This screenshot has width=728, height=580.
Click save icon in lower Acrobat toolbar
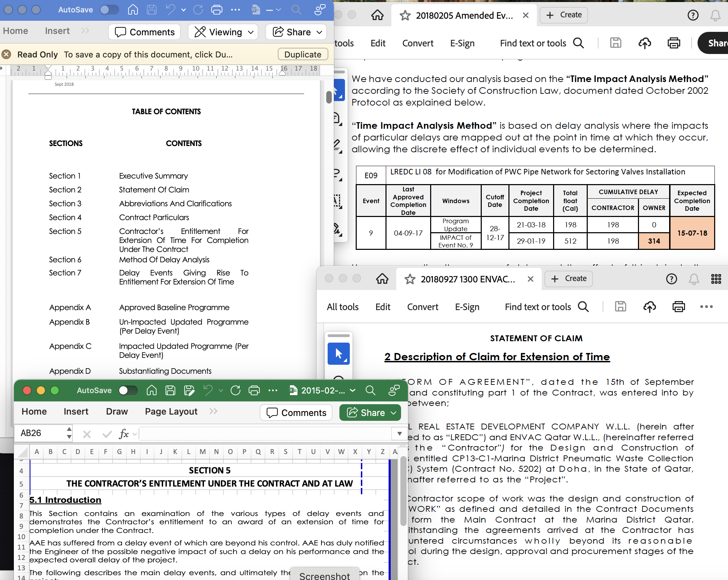click(621, 307)
